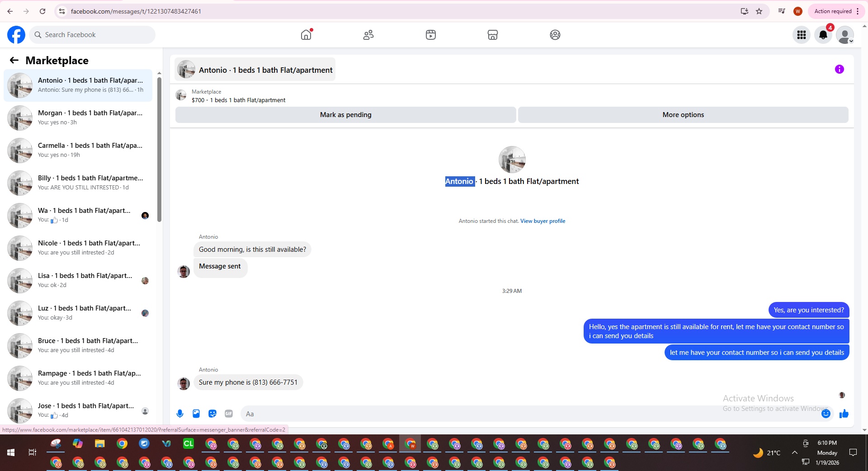Open the notifications bell icon
The image size is (868, 471).
(x=823, y=35)
